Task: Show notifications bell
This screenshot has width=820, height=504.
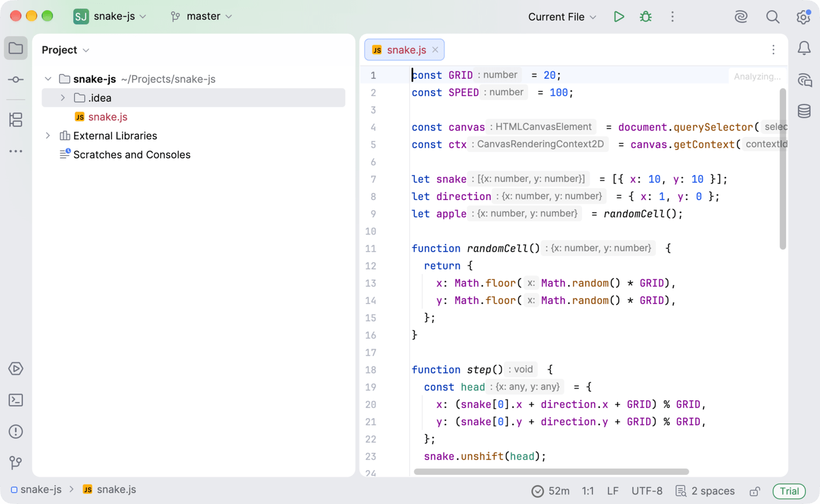Action: (804, 49)
